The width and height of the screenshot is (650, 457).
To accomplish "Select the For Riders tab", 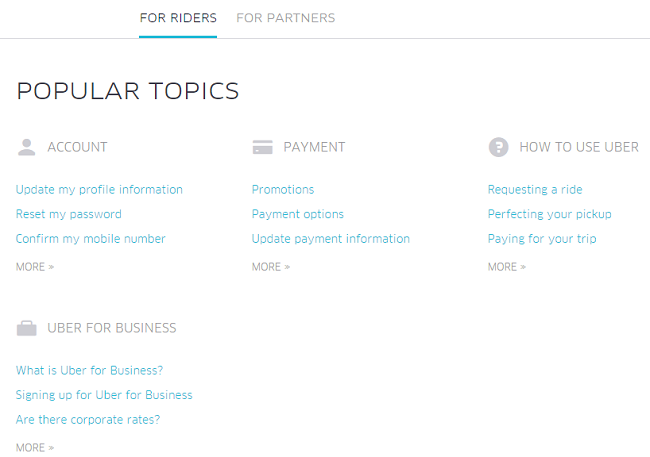I will click(178, 18).
